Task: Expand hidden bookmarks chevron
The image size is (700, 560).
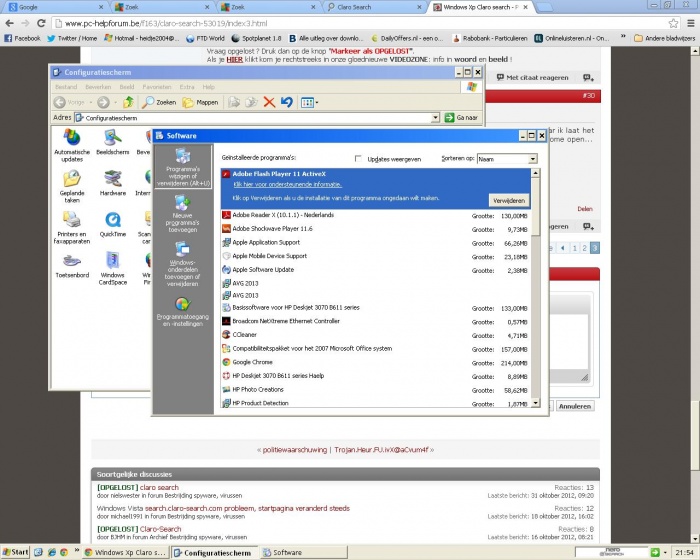Action: [x=623, y=38]
